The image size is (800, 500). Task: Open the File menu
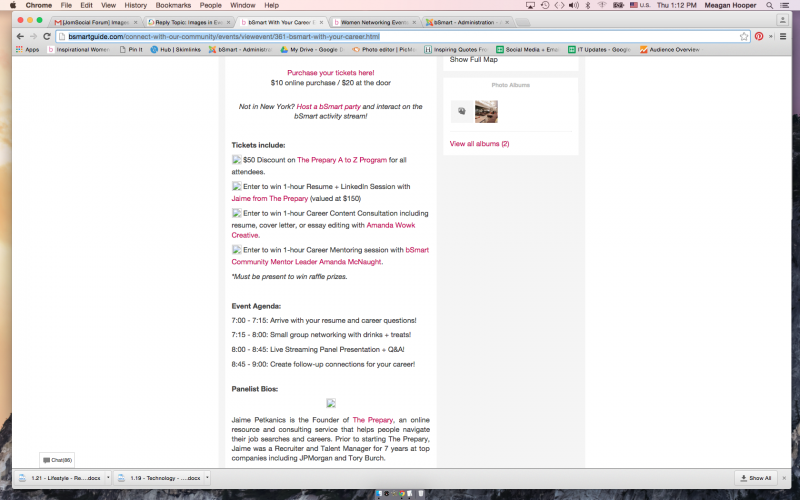[66, 5]
